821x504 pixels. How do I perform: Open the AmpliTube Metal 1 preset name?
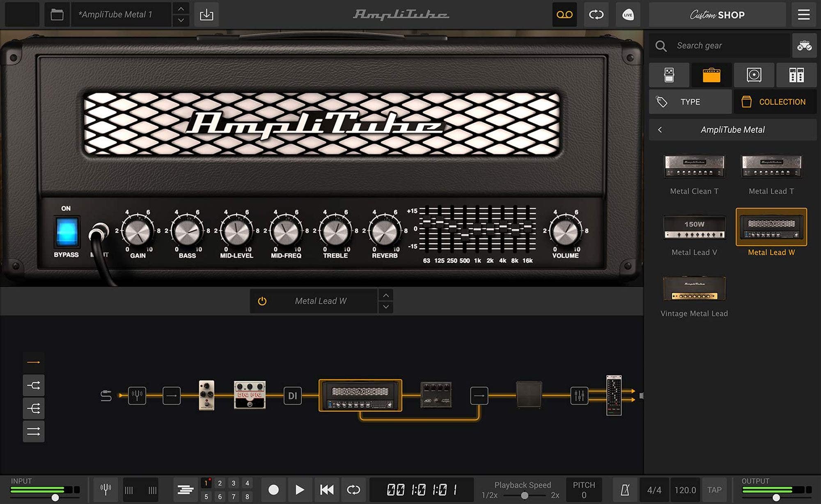click(122, 15)
